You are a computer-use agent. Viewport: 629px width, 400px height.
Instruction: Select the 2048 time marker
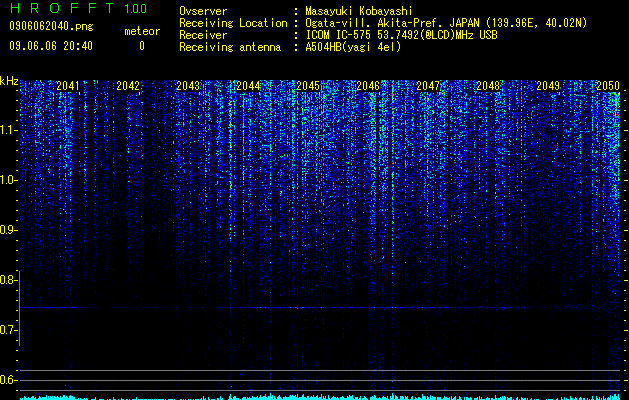488,86
